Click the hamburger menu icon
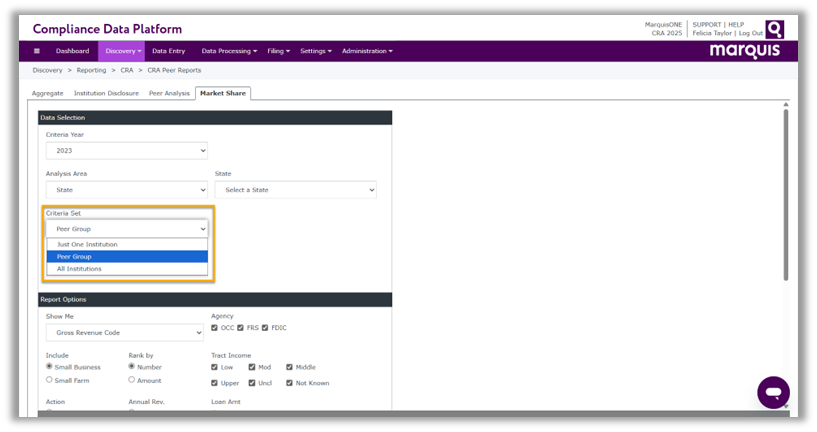 pos(37,51)
